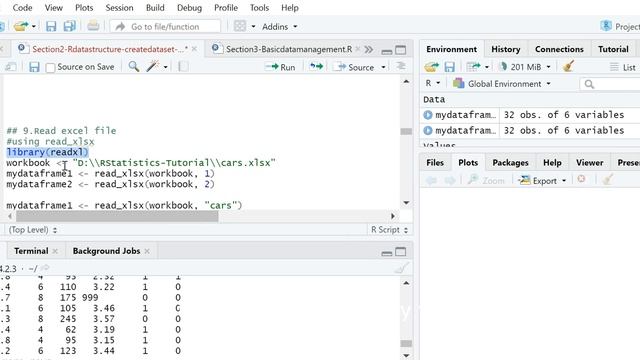This screenshot has width=640, height=360.
Task: Open the Code menu
Action: 22,8
